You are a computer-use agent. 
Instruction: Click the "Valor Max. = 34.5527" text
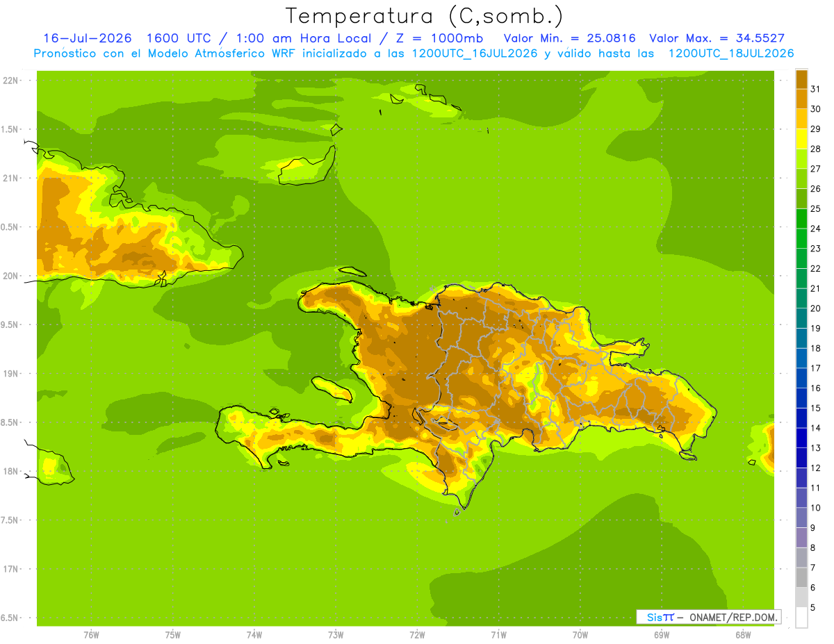pyautogui.click(x=717, y=38)
